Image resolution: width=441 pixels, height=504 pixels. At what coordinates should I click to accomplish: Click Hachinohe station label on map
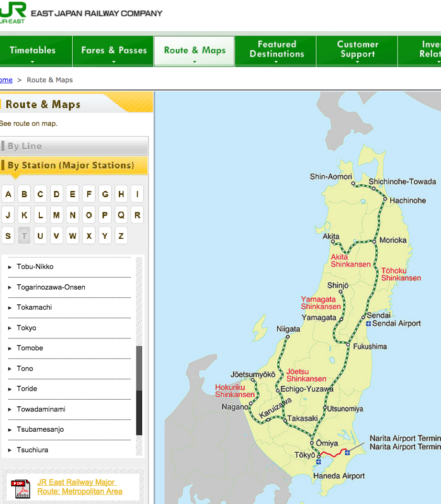(x=407, y=201)
